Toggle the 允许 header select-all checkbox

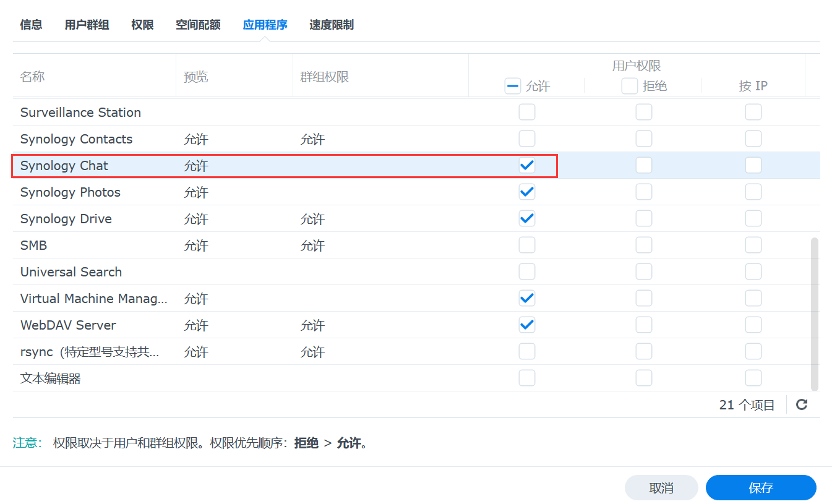pyautogui.click(x=513, y=86)
